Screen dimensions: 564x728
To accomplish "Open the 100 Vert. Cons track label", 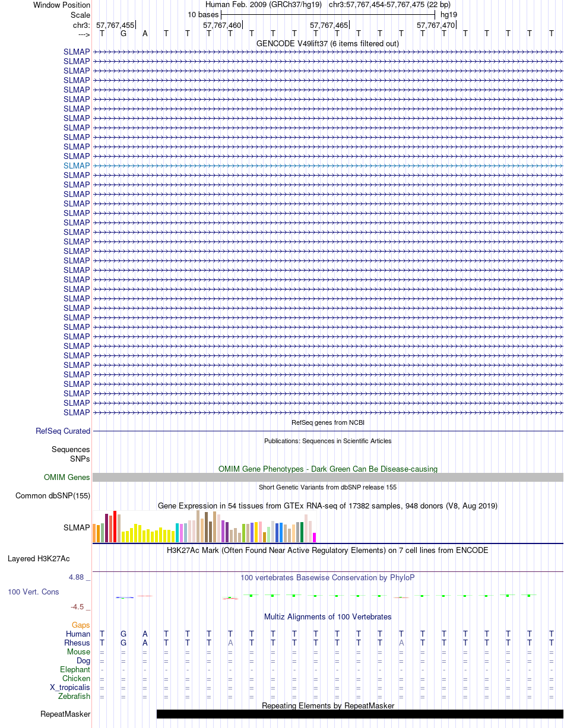I will 33,592.
